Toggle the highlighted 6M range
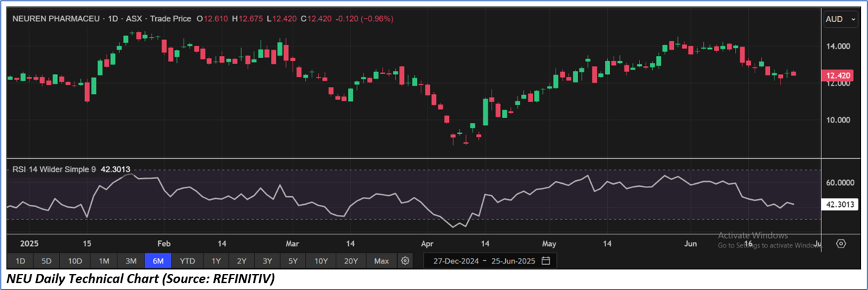Image resolution: width=868 pixels, height=290 pixels. pos(158,261)
